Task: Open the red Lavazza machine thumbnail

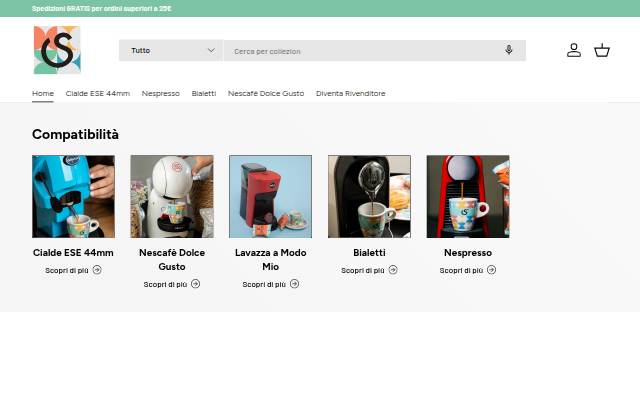Action: 271,196
